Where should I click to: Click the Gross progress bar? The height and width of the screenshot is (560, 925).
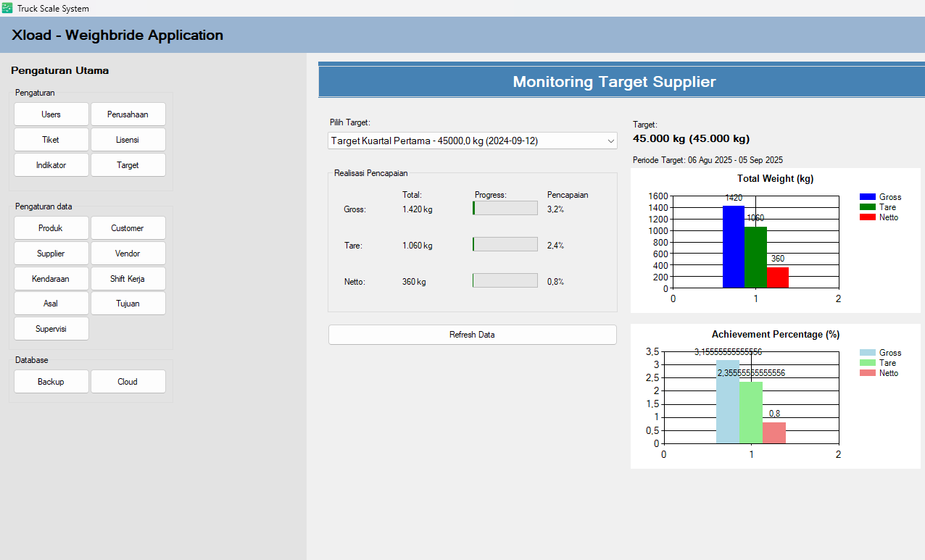pos(505,209)
